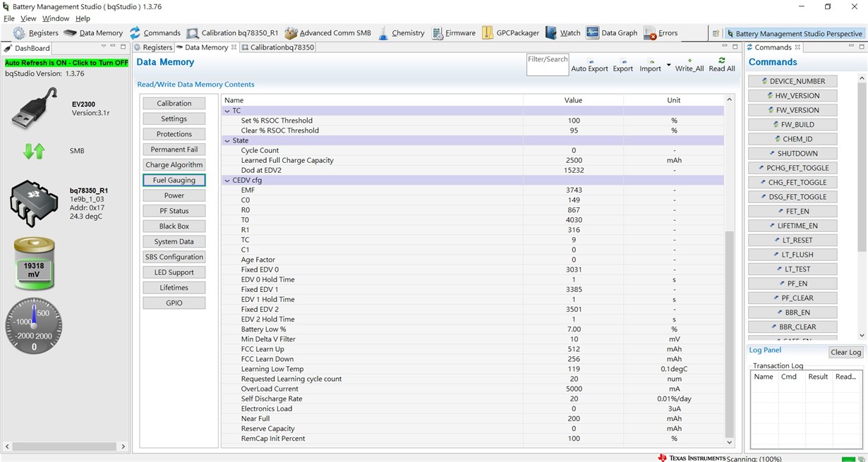Image resolution: width=868 pixels, height=462 pixels.
Task: Select the System Data category
Action: 174,241
